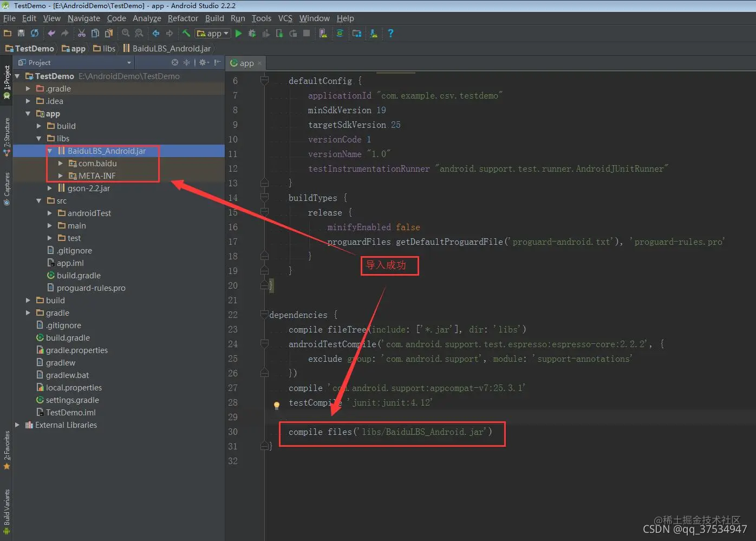Close the app editor tab
756x541 pixels.
259,63
